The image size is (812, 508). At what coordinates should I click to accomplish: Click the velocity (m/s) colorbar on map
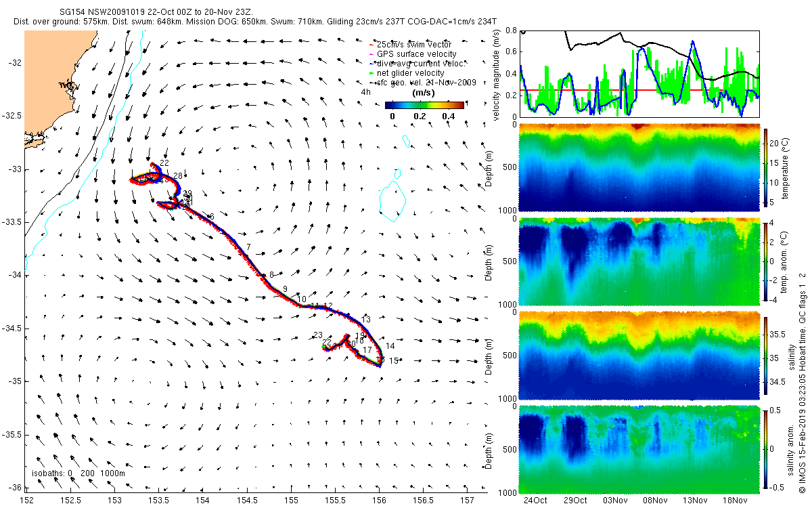(424, 105)
